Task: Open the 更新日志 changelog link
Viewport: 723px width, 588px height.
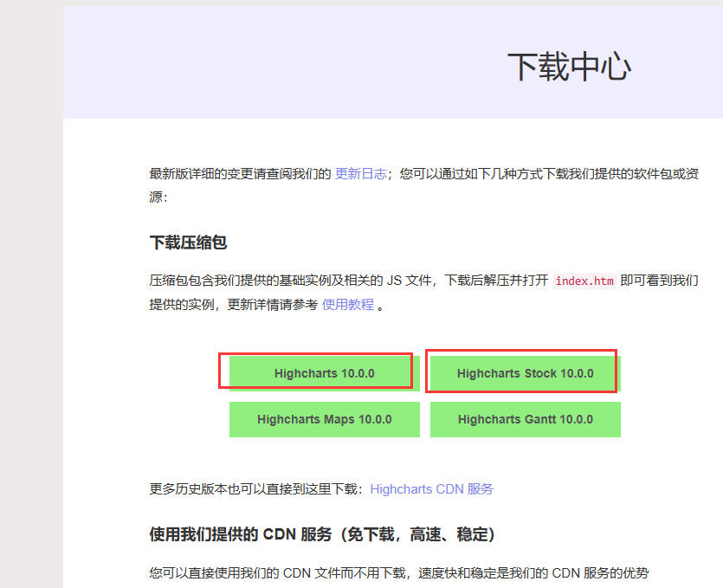Action: click(360, 174)
